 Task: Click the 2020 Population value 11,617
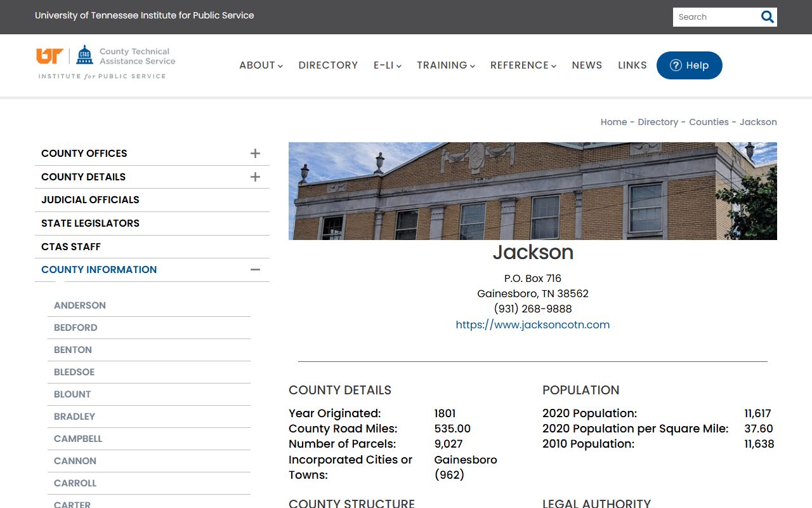coord(757,413)
